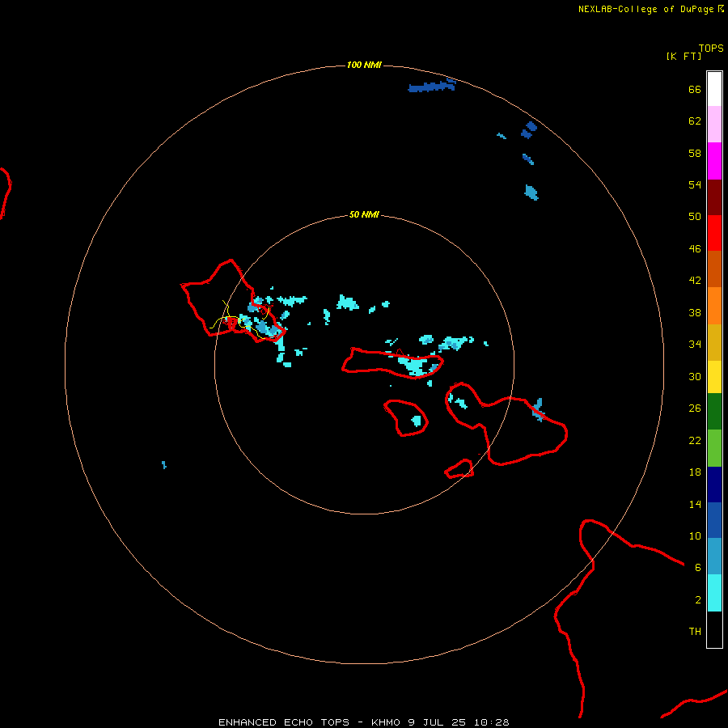Select the "38" legend value
The height and width of the screenshot is (728, 728).
click(x=695, y=313)
